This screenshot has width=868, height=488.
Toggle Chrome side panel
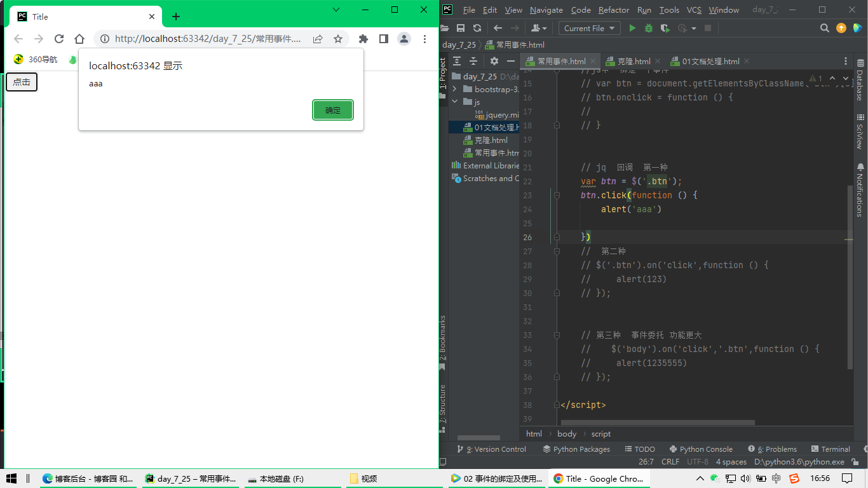tap(384, 39)
